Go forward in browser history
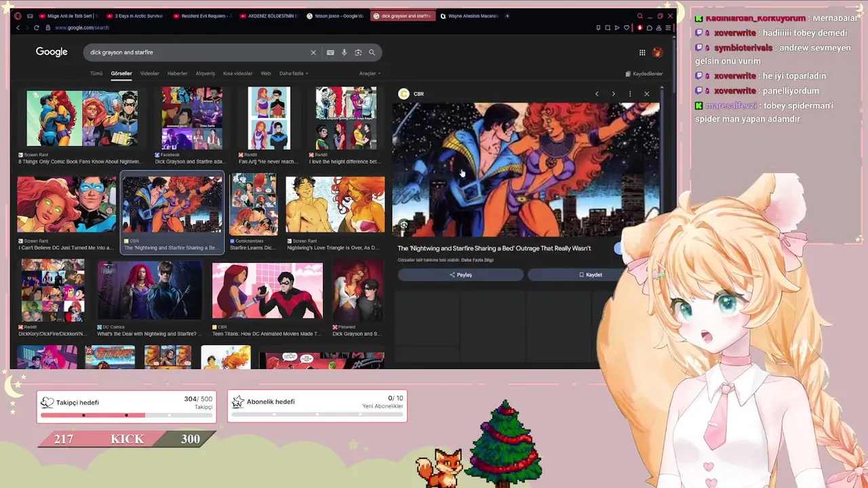868x488 pixels. [x=27, y=28]
